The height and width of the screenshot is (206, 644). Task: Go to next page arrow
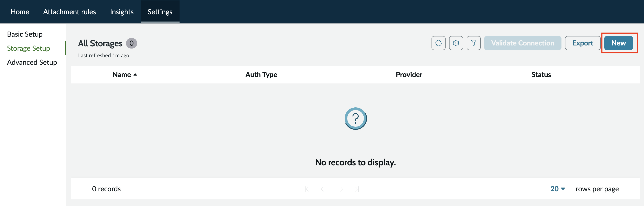point(340,189)
